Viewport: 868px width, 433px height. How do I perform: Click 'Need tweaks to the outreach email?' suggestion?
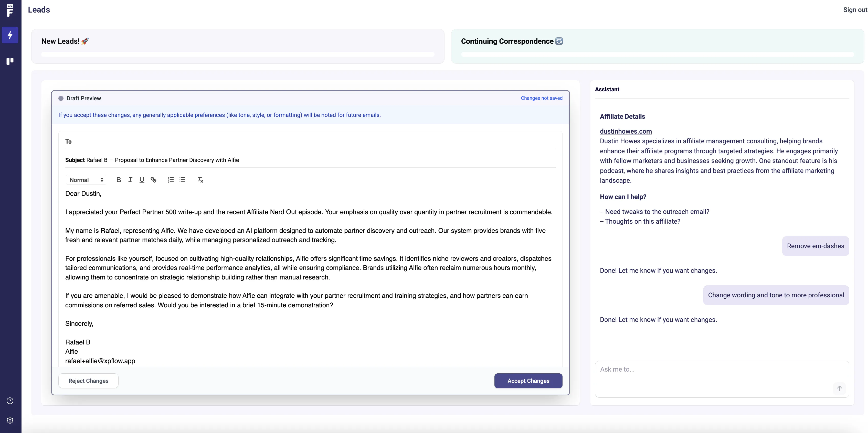[655, 212]
